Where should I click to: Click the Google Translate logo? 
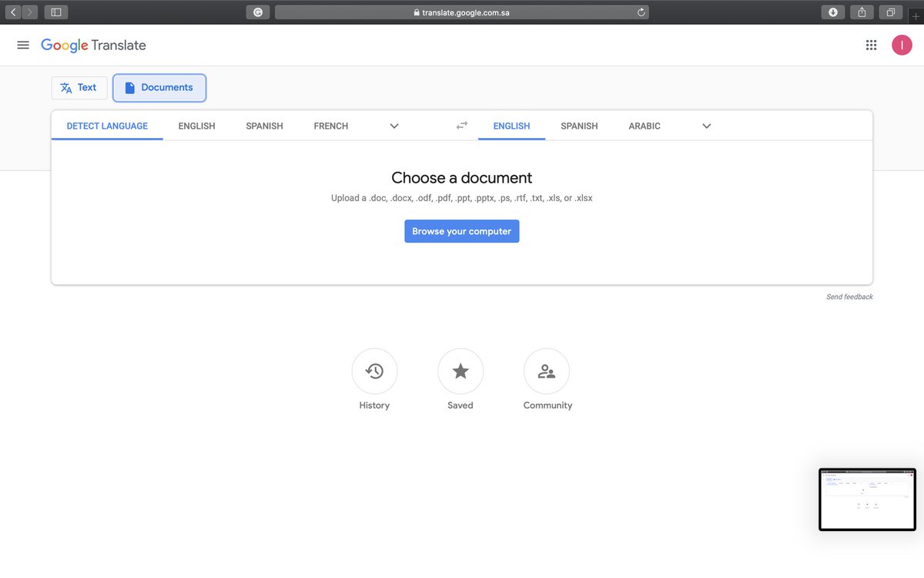pyautogui.click(x=93, y=45)
